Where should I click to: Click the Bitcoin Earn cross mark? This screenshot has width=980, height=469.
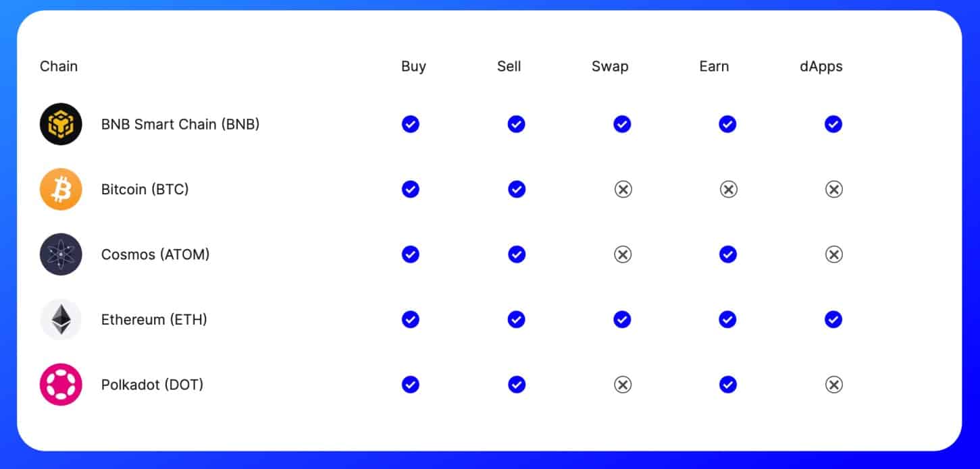(x=728, y=190)
